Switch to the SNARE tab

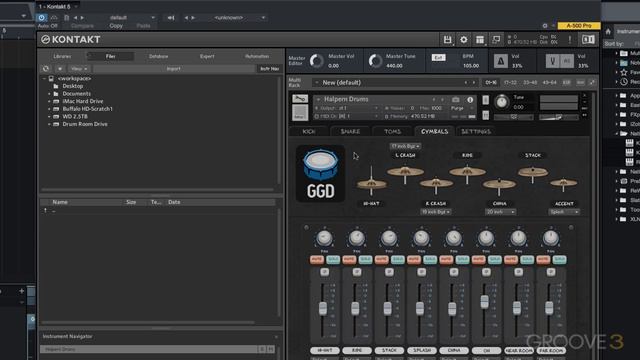(x=351, y=131)
